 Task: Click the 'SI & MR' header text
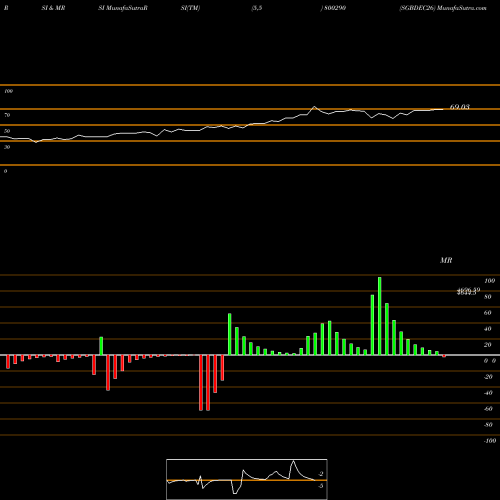[x=53, y=8]
